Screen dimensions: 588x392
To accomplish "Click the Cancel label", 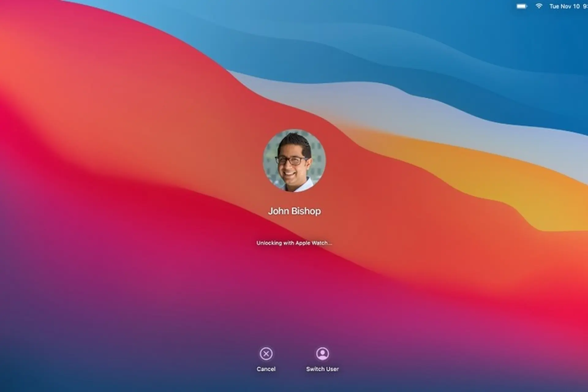I will [x=266, y=369].
